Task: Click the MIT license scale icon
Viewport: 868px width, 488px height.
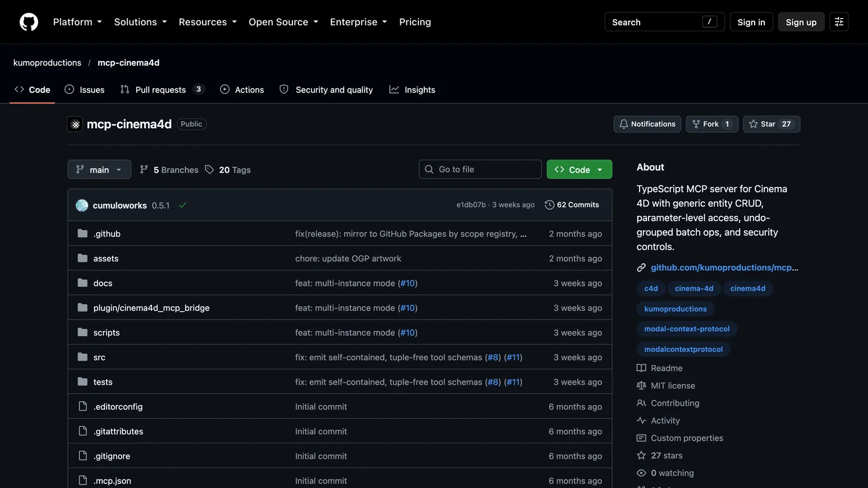Action: tap(641, 386)
